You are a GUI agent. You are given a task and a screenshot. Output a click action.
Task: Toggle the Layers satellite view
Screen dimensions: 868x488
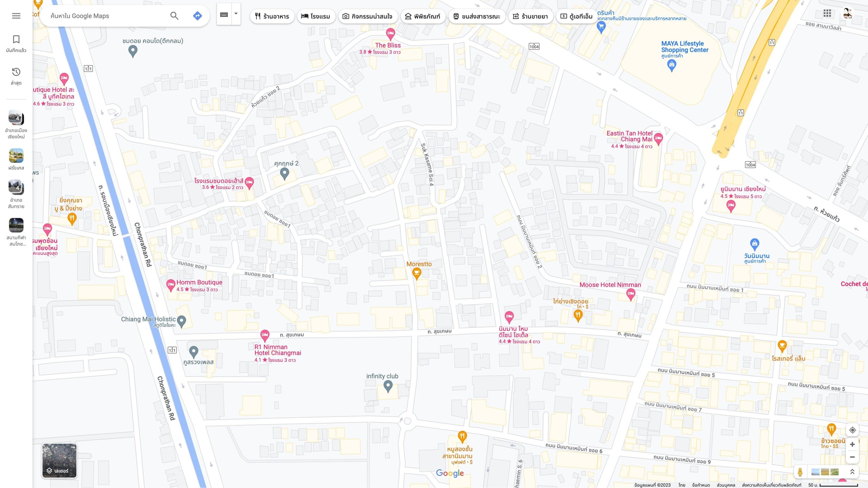pyautogui.click(x=59, y=461)
